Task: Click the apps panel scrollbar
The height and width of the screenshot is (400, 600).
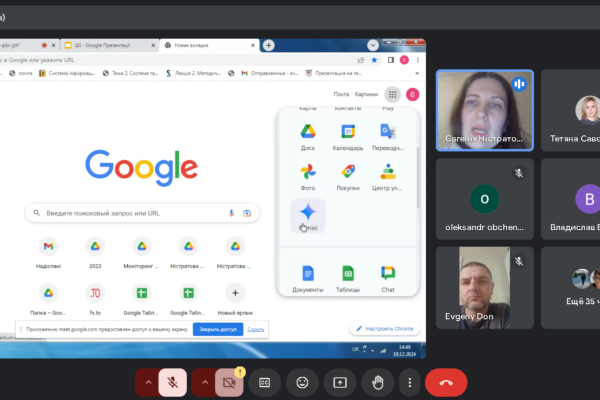Action: point(417,178)
